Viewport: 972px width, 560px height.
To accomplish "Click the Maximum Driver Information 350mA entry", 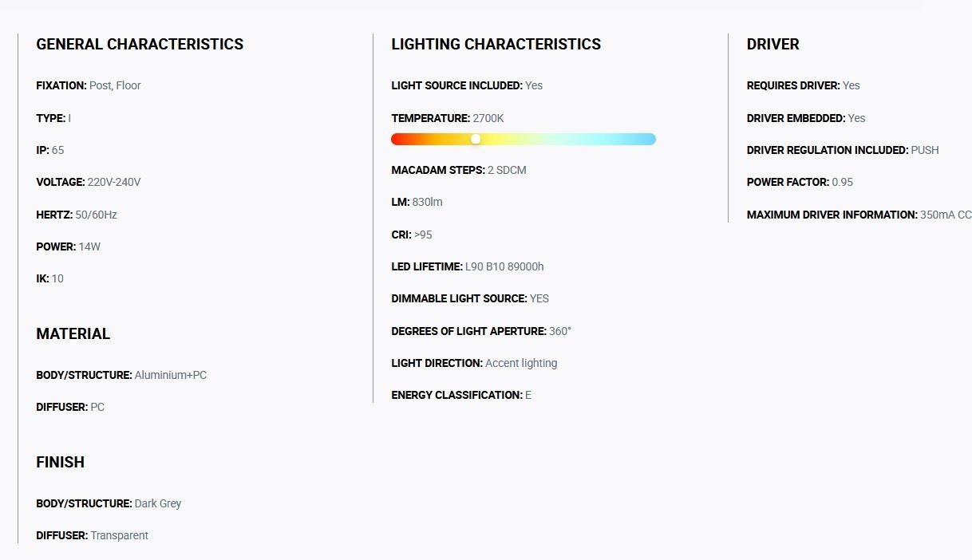I will coord(859,215).
